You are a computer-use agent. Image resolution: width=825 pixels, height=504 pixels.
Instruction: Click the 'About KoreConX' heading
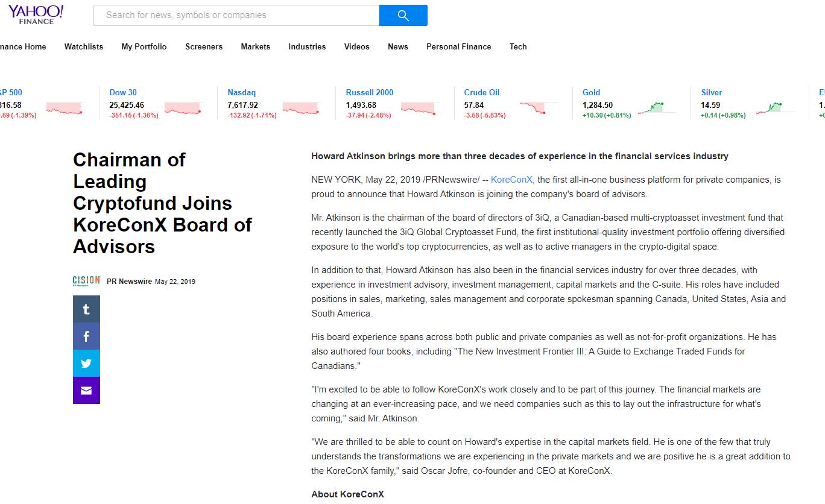(x=347, y=494)
